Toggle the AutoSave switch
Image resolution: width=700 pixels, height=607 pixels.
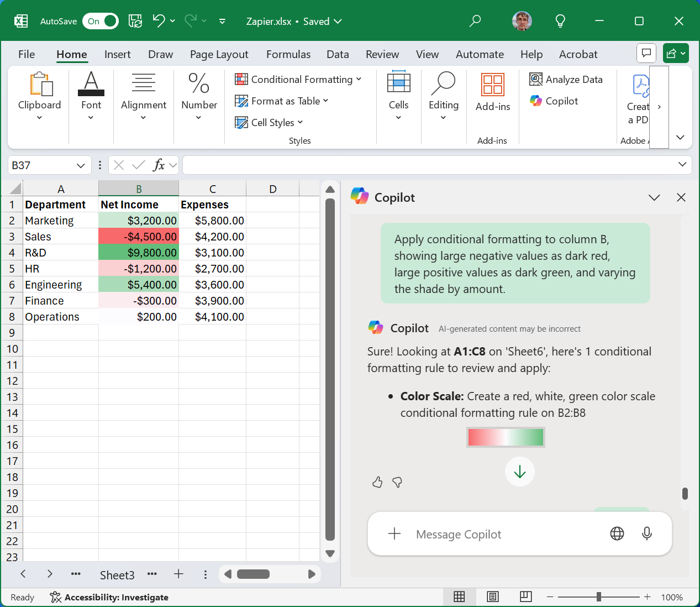[101, 21]
